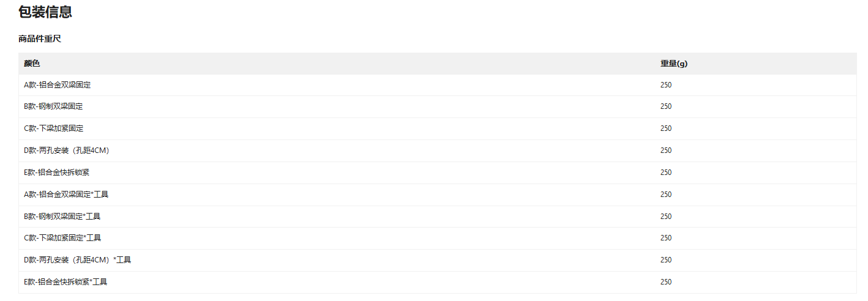The width and height of the screenshot is (868, 301).
Task: Select the D款-两孔安装（孔距4CM）row
Action: coord(67,150)
